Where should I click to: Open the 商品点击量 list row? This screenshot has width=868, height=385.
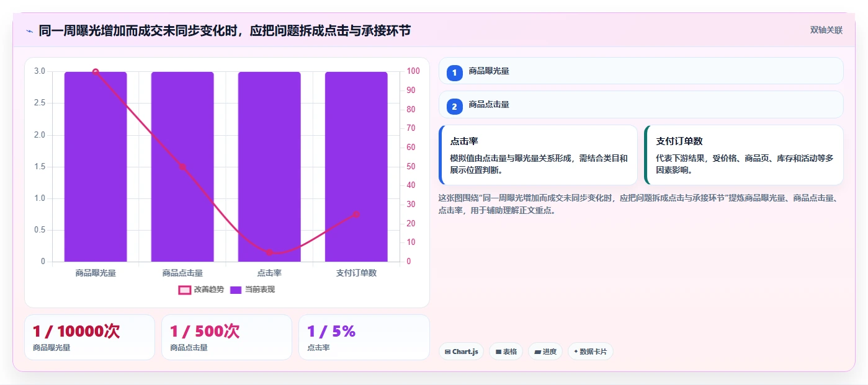click(641, 105)
